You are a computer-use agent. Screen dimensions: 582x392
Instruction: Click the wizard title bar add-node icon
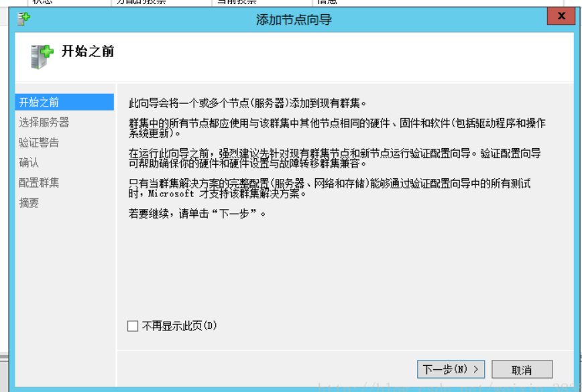pyautogui.click(x=23, y=19)
